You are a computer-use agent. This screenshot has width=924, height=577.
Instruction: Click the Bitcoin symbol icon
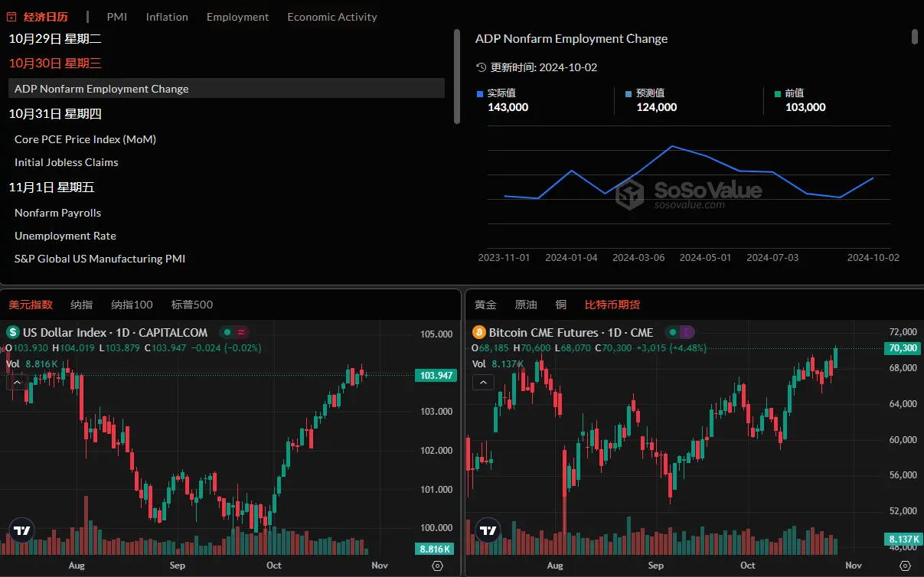pyautogui.click(x=479, y=332)
